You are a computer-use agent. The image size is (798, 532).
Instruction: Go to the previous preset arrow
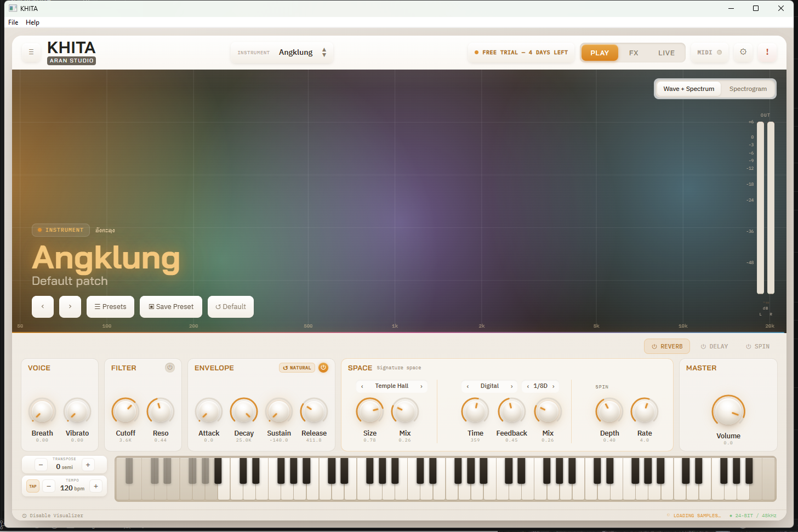click(x=43, y=307)
